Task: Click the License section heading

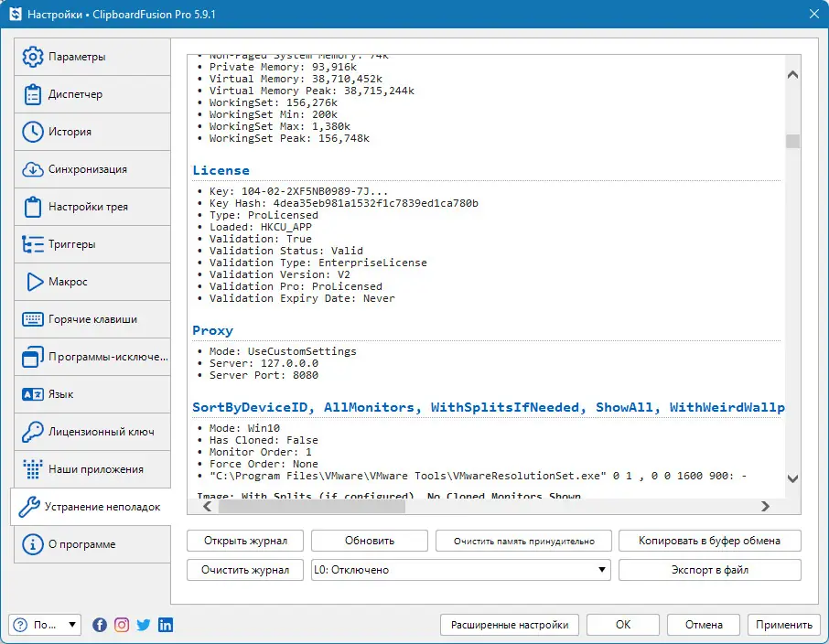Action: coord(221,170)
